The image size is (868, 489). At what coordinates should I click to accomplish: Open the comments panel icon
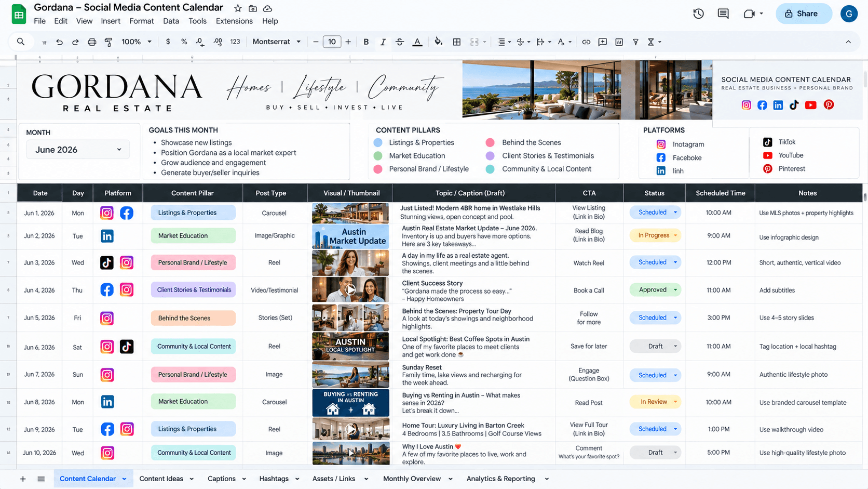pos(723,14)
